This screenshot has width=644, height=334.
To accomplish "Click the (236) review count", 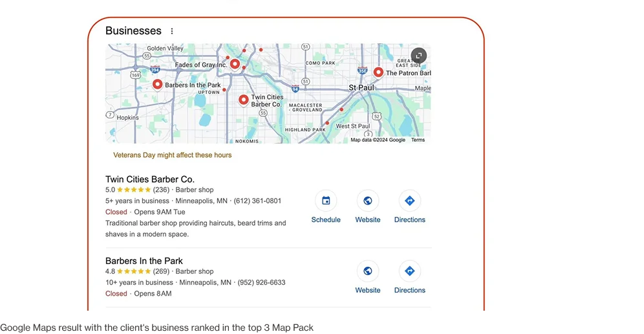I will click(x=161, y=190).
